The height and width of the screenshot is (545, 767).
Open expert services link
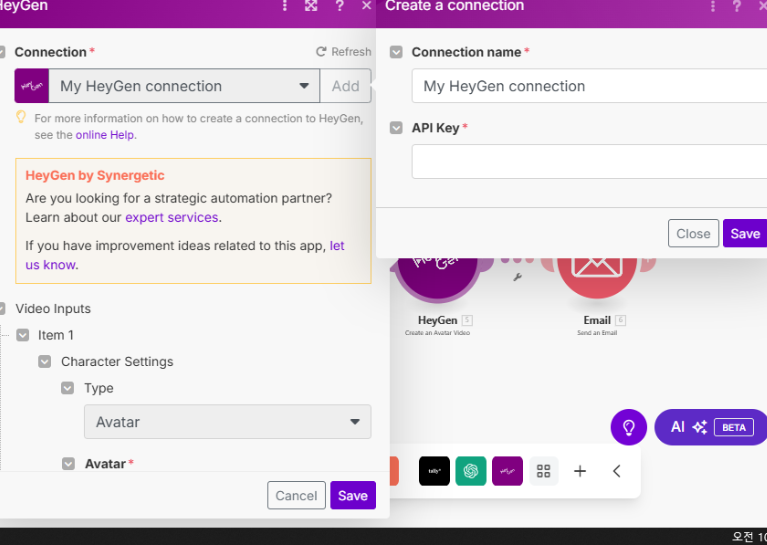point(172,217)
